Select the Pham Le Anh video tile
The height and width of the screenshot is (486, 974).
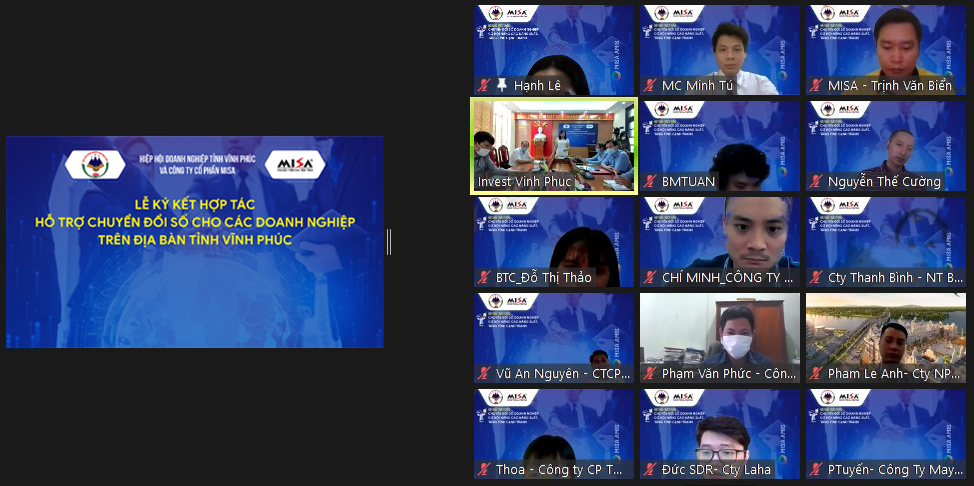click(886, 337)
